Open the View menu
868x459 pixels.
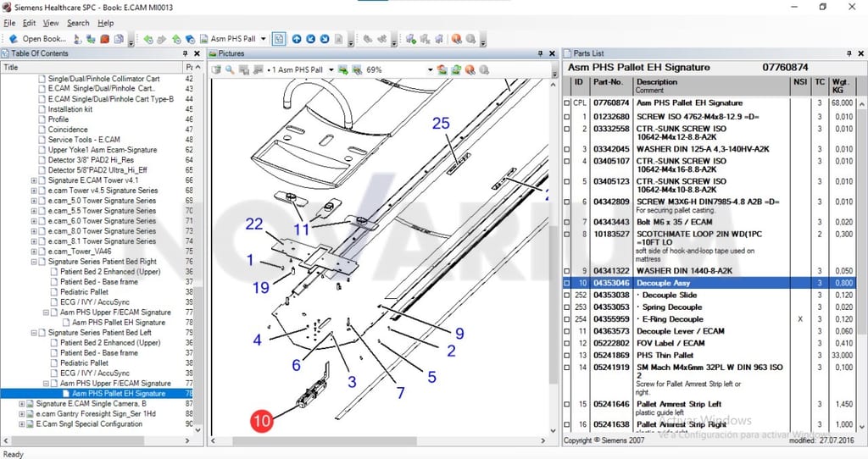[x=51, y=23]
